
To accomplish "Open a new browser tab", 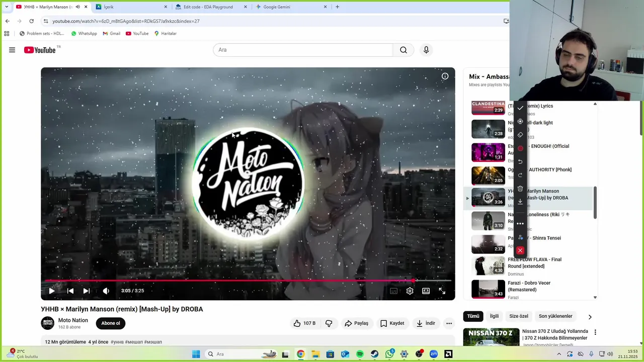I will coord(337,7).
